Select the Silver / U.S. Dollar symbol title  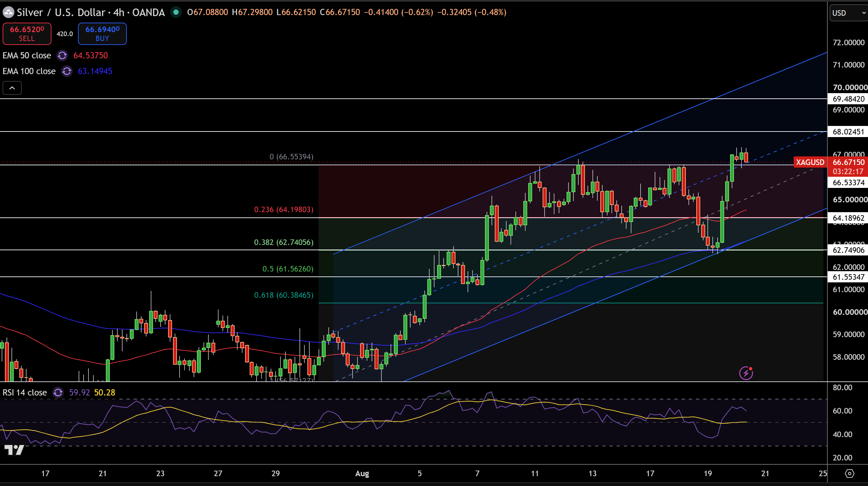tap(61, 12)
